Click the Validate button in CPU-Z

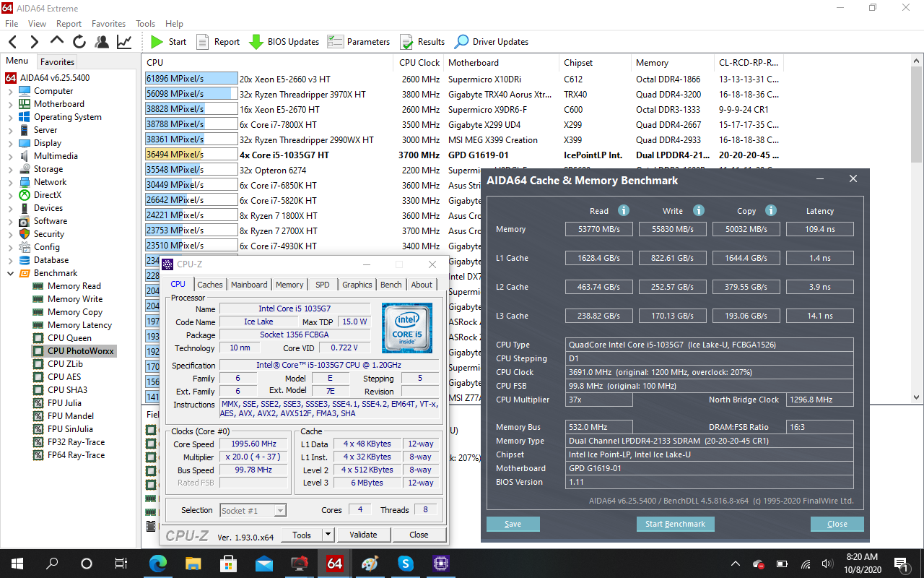(363, 535)
